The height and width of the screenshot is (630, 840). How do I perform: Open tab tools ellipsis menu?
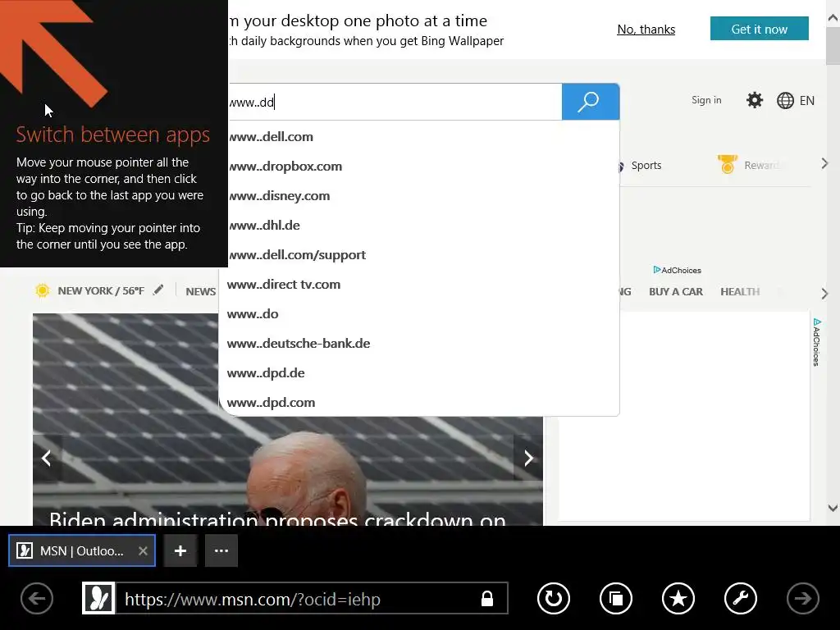click(221, 550)
